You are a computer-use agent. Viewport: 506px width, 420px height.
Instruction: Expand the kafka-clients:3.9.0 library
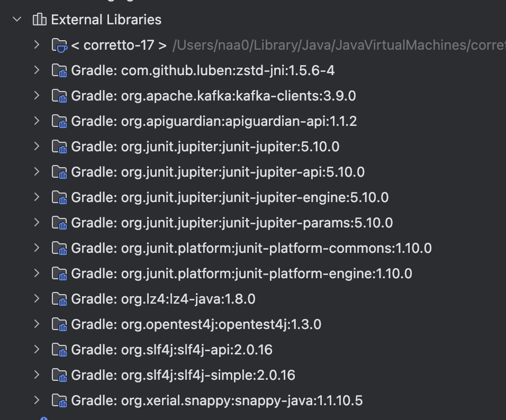[x=37, y=96]
